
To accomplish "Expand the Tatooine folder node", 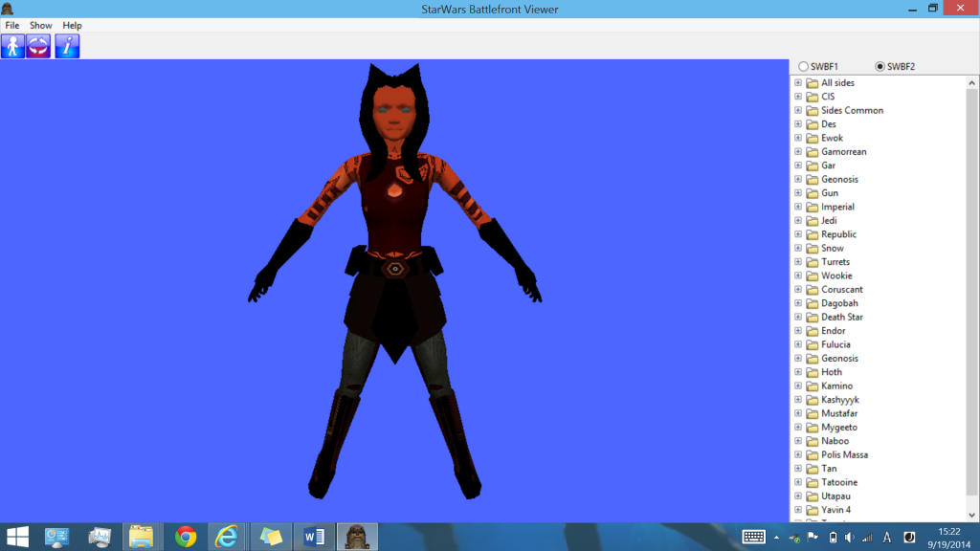I will [798, 482].
